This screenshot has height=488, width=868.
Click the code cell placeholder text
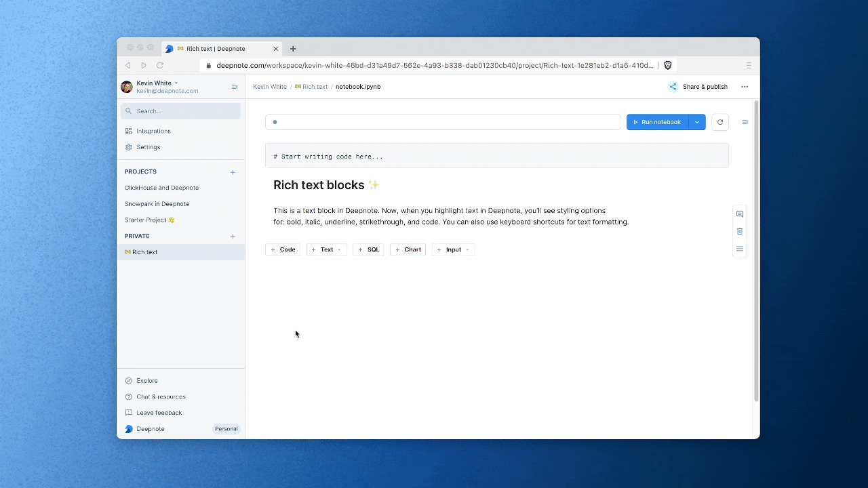(328, 157)
